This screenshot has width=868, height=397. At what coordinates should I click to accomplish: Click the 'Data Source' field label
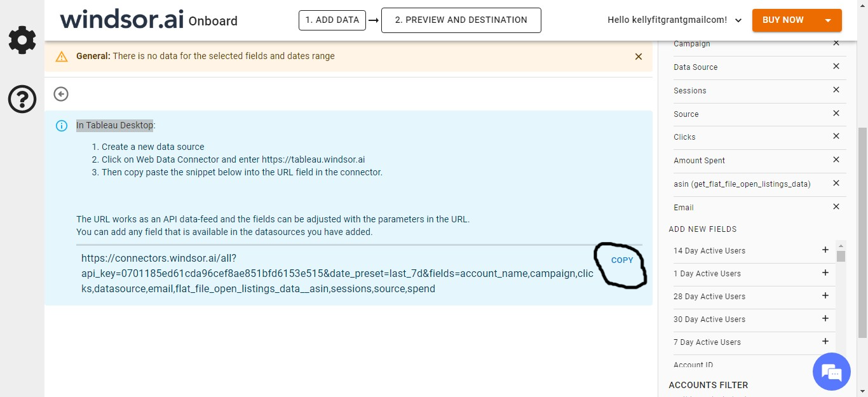tap(696, 67)
